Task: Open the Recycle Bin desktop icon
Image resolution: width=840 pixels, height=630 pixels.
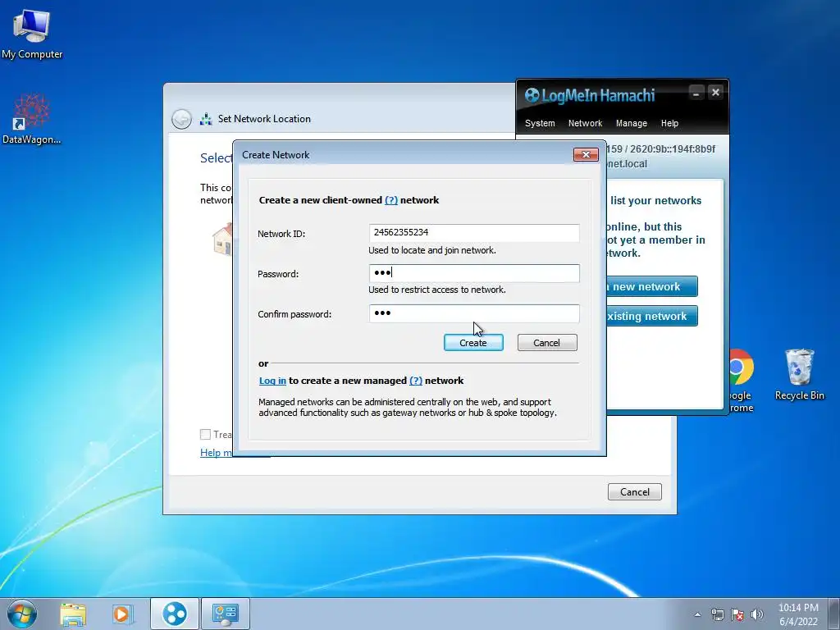Action: coord(799,374)
